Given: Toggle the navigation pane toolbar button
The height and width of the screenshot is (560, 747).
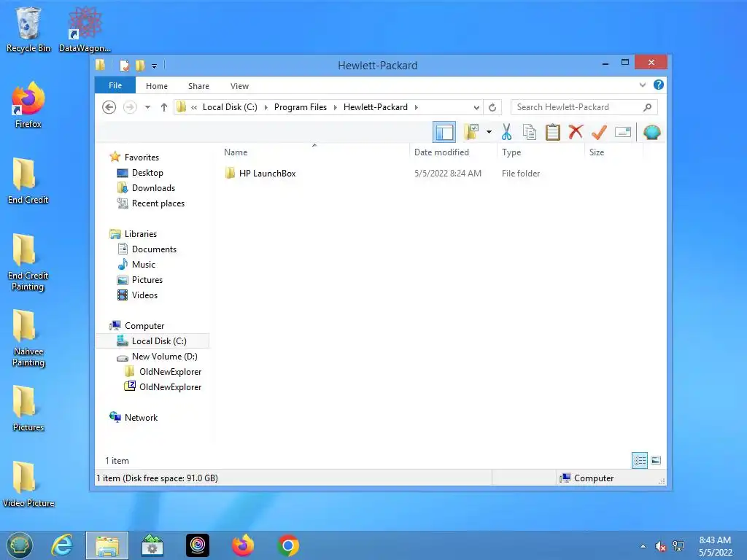Looking at the screenshot, I should tap(444, 133).
